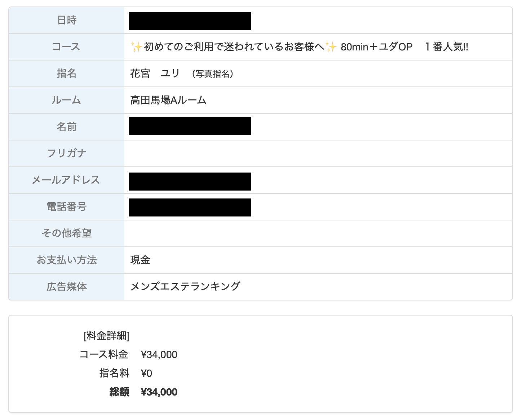The image size is (522, 420).
Task: Click the sparkle emoji before 80min
Action: pyautogui.click(x=331, y=47)
